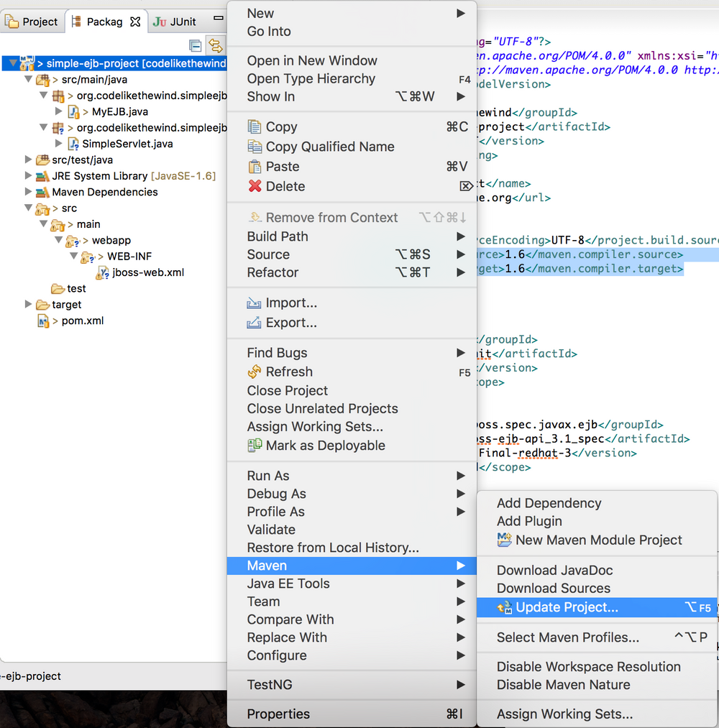Collapse the webapp folder node
This screenshot has width=719, height=728.
pyautogui.click(x=58, y=240)
